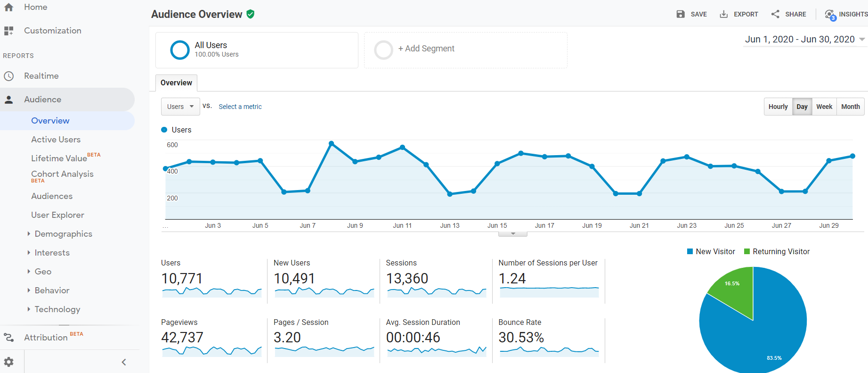The width and height of the screenshot is (868, 373).
Task: Open the Insights panel icon
Action: click(x=830, y=15)
